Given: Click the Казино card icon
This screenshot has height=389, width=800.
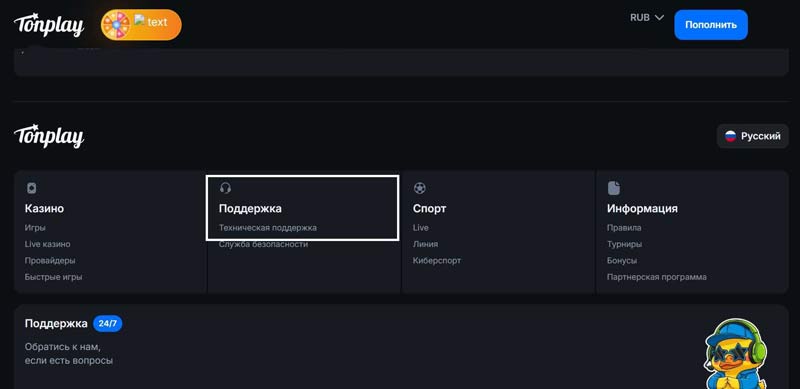Looking at the screenshot, I should tap(31, 188).
